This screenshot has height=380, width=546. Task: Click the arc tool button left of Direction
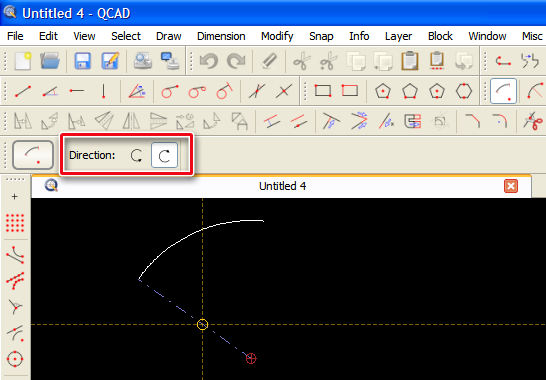pyautogui.click(x=33, y=155)
